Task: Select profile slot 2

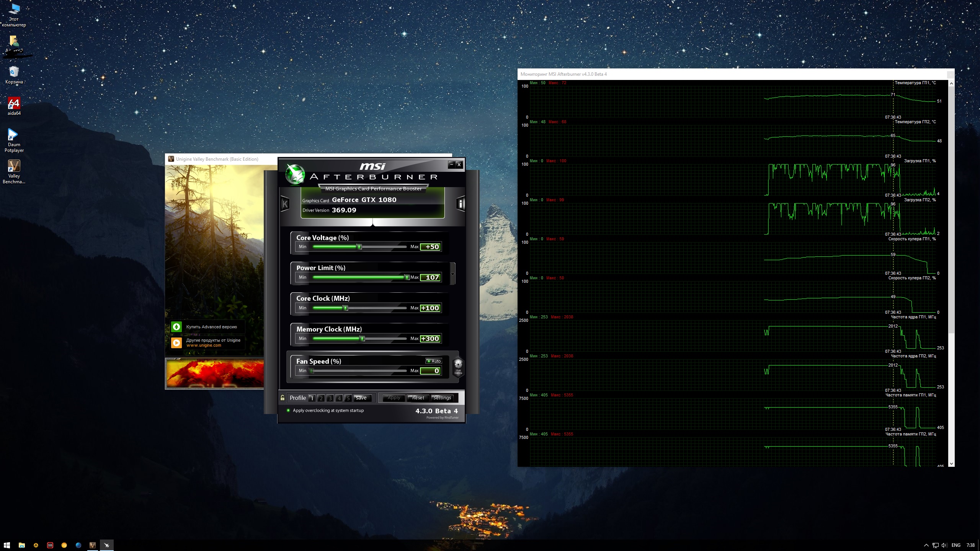Action: pyautogui.click(x=321, y=398)
